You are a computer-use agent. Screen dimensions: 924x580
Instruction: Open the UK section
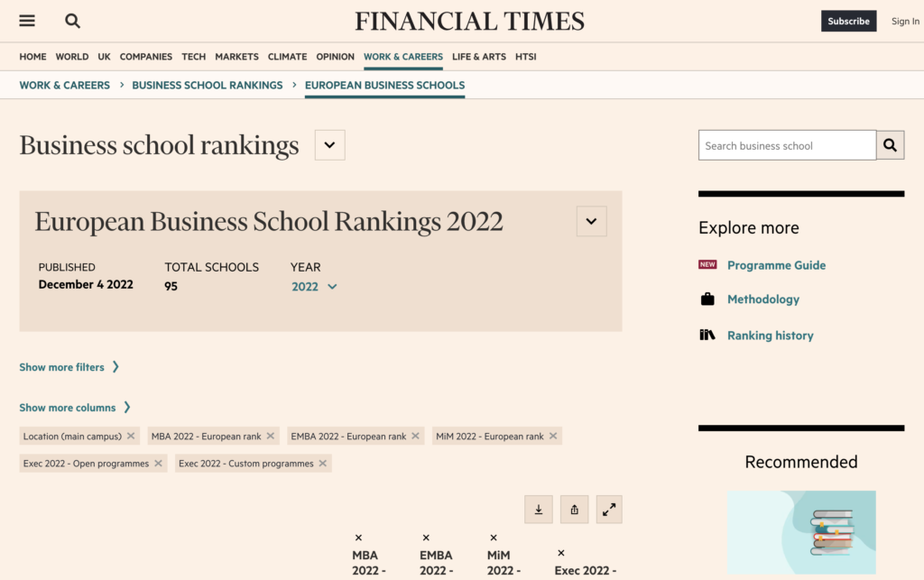tap(105, 57)
